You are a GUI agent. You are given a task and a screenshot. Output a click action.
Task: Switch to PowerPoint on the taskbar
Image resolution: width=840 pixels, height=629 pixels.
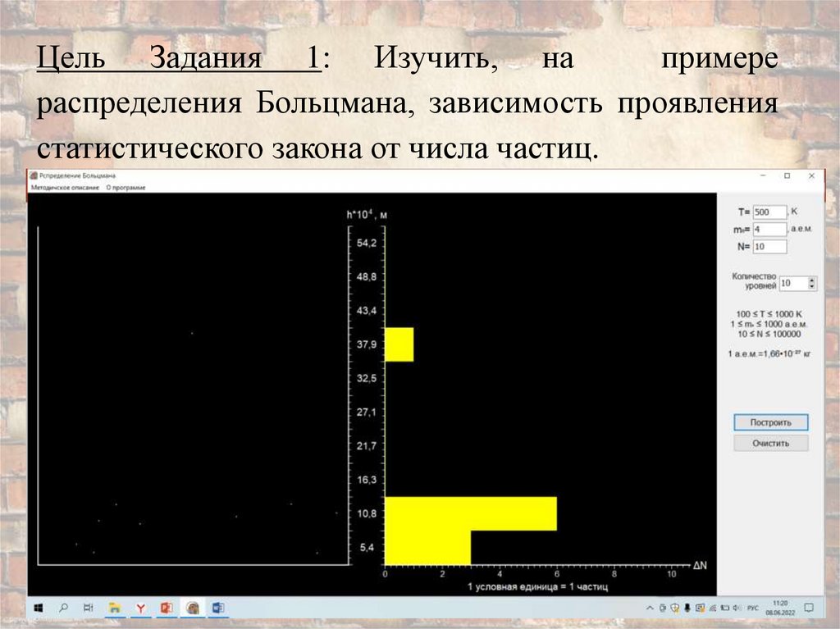tap(167, 608)
